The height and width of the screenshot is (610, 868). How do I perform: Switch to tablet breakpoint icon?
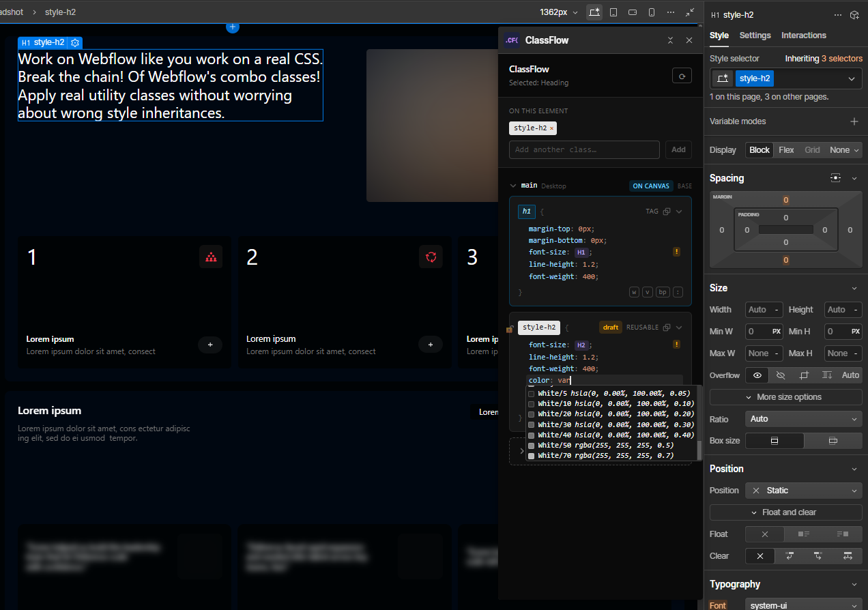[613, 12]
